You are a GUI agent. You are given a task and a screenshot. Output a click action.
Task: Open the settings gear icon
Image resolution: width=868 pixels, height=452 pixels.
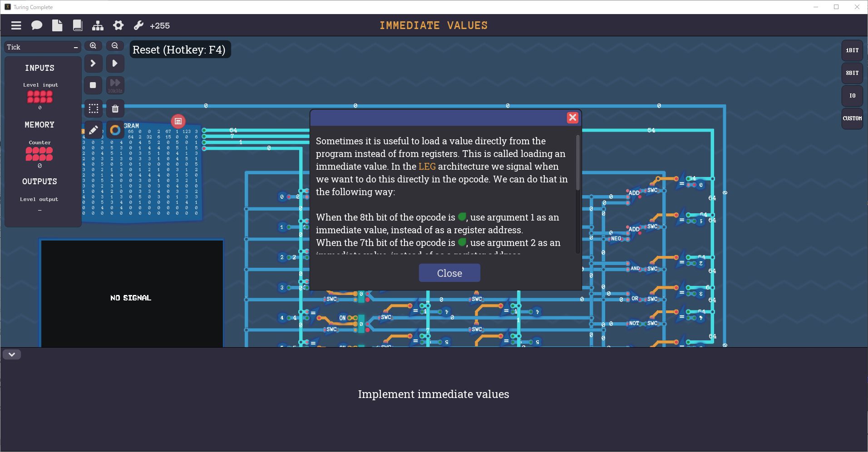pyautogui.click(x=118, y=25)
